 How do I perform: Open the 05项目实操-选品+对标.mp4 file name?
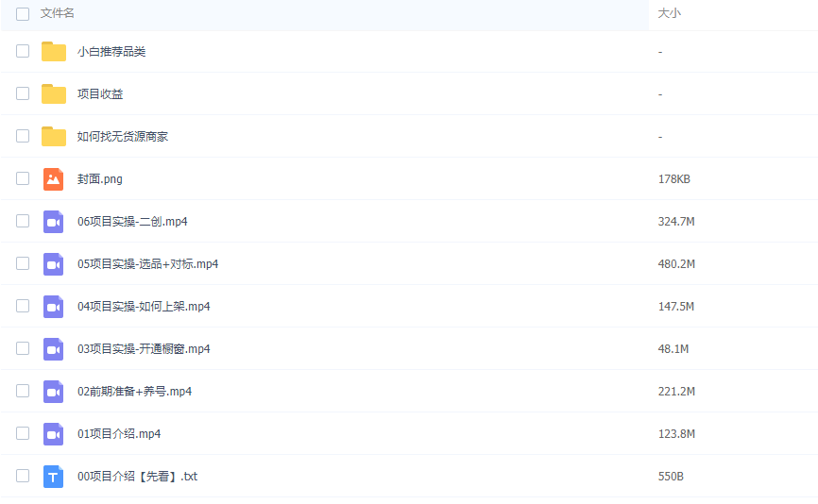point(147,264)
